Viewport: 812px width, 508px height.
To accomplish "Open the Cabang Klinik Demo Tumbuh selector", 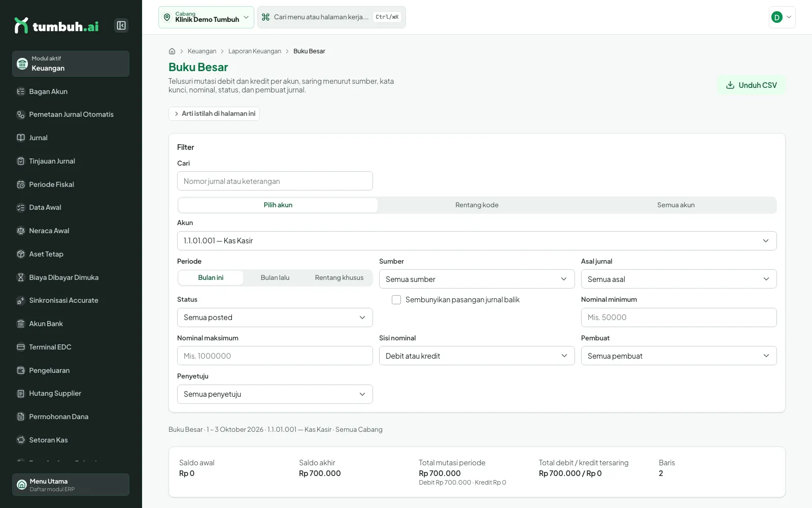I will pyautogui.click(x=206, y=17).
